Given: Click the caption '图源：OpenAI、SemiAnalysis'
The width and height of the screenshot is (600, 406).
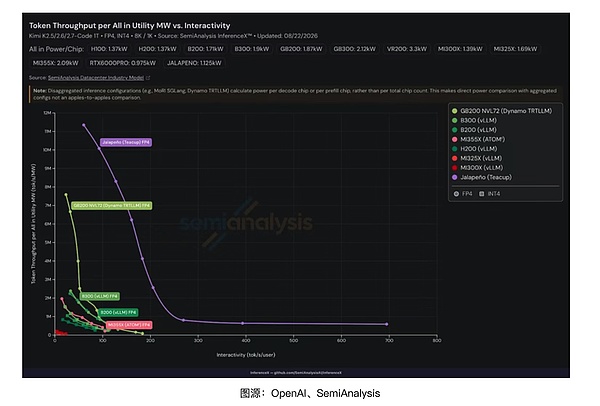Looking at the screenshot, I should coord(310,393).
